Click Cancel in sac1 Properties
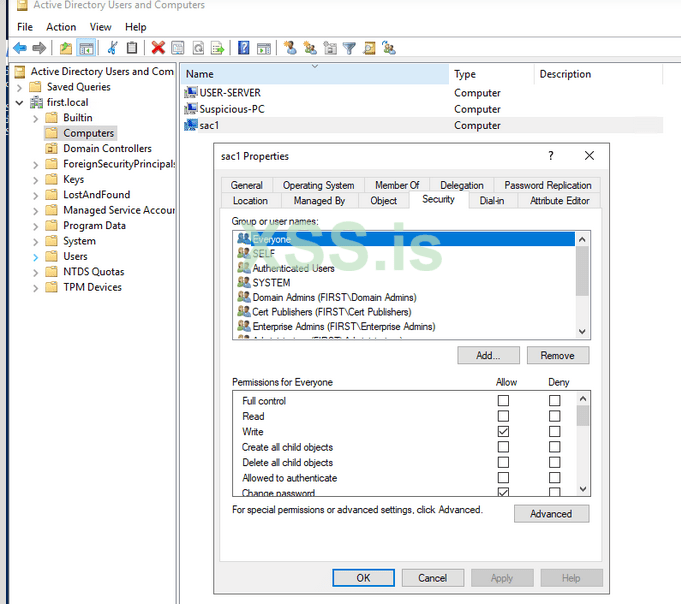The width and height of the screenshot is (681, 604). (x=433, y=578)
